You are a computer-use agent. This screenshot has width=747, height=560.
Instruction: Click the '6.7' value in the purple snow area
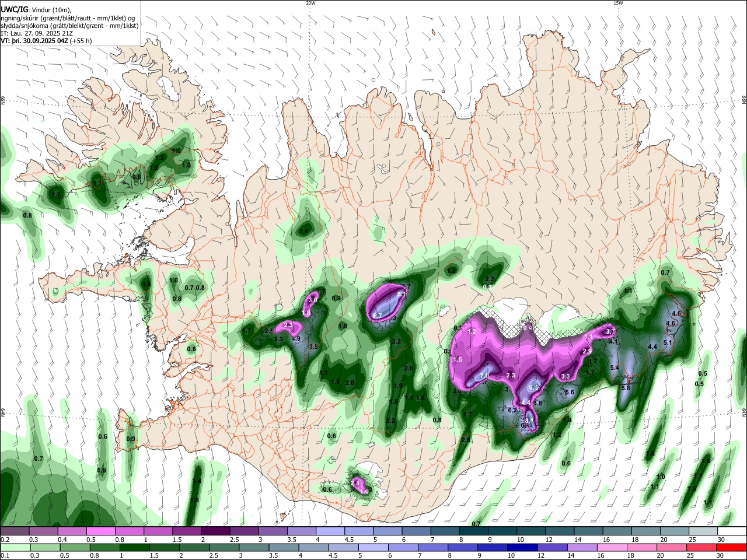pos(378,316)
